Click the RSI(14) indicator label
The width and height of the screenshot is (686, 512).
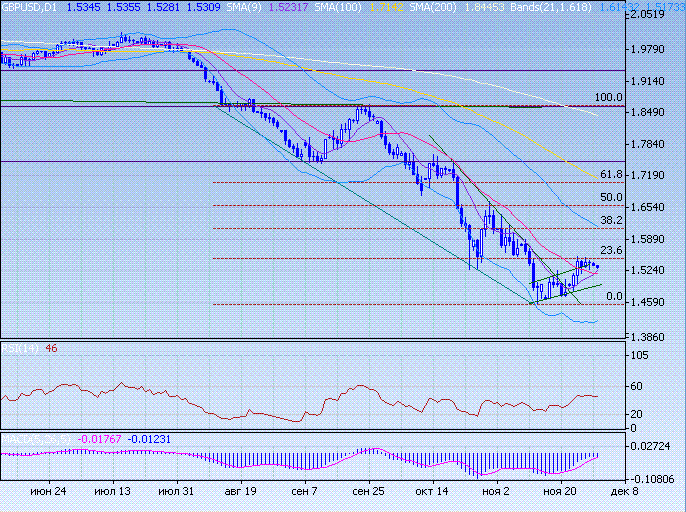pos(20,349)
